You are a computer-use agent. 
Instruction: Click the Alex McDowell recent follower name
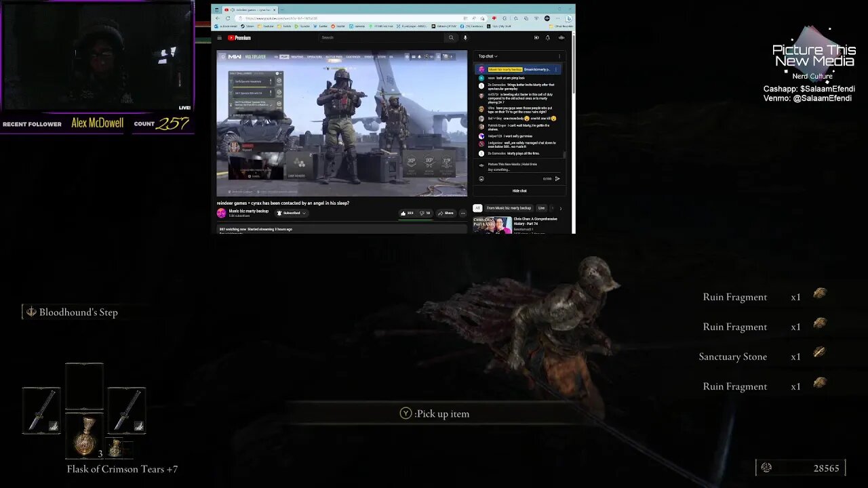pos(98,123)
